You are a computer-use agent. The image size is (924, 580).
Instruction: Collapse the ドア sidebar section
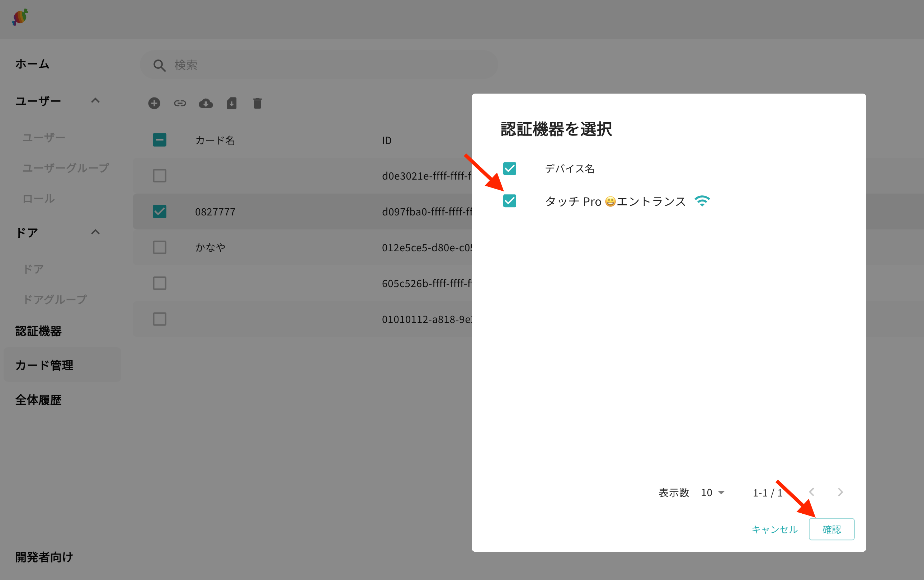pyautogui.click(x=95, y=232)
